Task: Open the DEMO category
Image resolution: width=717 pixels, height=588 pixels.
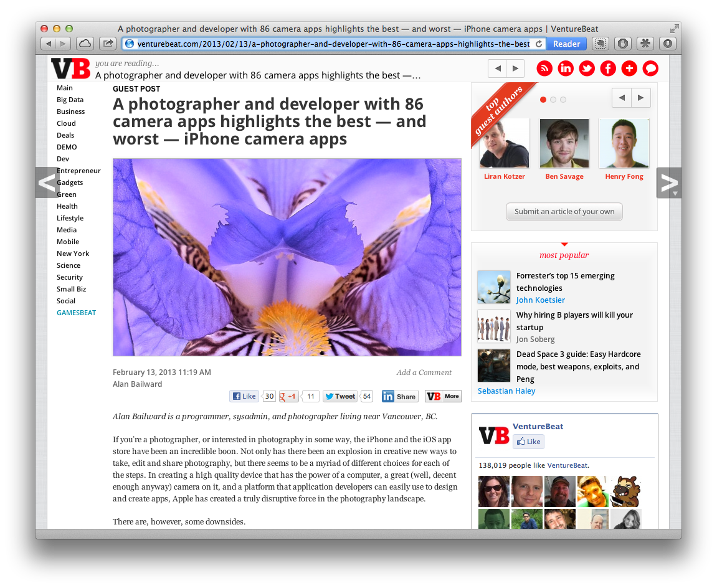Action: [x=67, y=147]
